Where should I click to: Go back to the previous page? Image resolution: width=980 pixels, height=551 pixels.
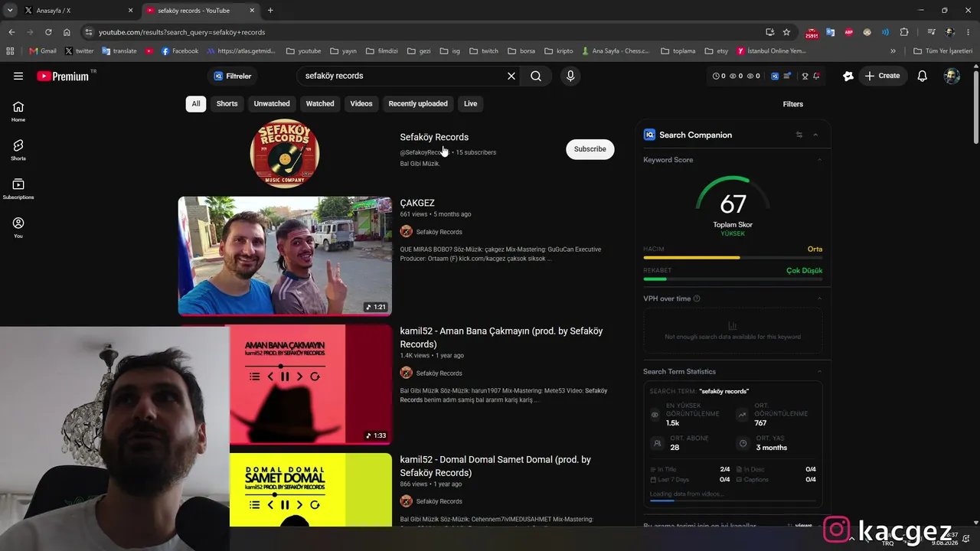coord(11,32)
